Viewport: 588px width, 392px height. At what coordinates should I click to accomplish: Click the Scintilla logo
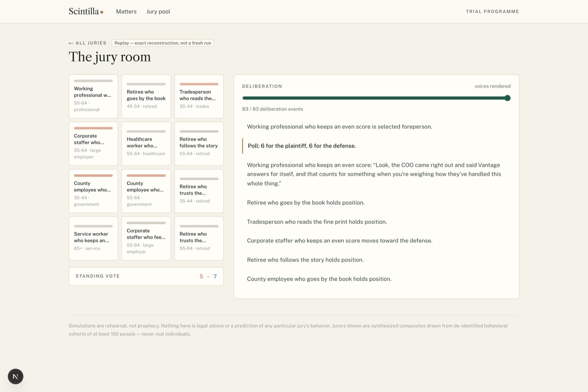(x=86, y=11)
